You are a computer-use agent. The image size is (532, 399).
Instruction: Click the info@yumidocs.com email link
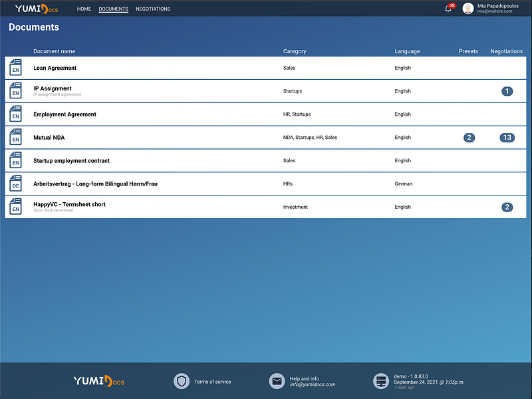[313, 384]
